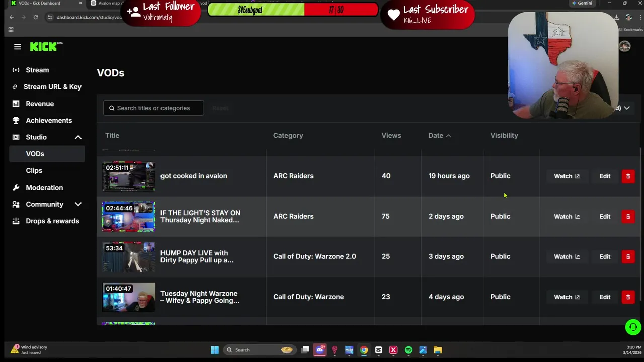Open Gemini in the browser title bar
This screenshot has width=644, height=362.
582,3
